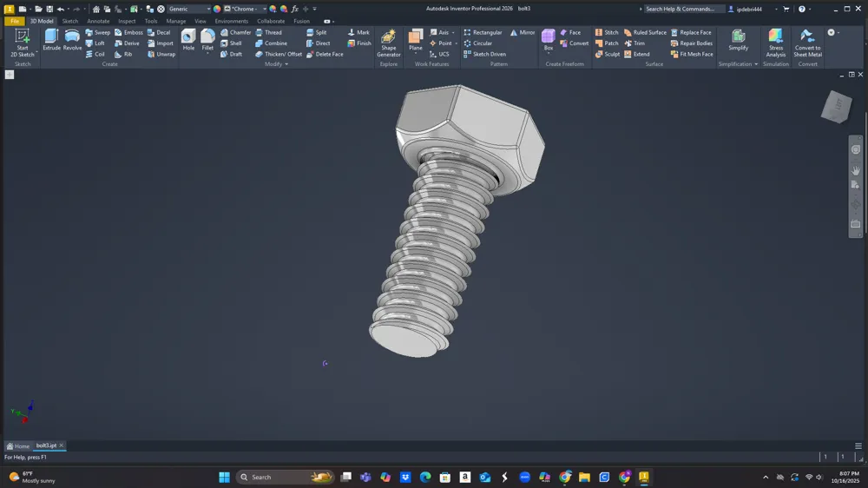868x488 pixels.
Task: Choose the Thread tool
Action: tap(268, 33)
